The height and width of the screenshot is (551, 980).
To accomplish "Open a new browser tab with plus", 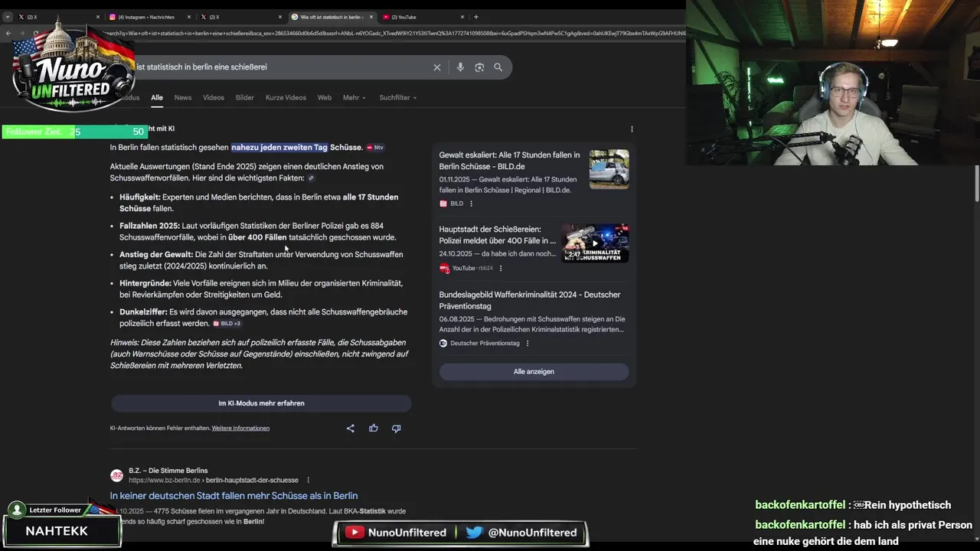I will (x=476, y=17).
